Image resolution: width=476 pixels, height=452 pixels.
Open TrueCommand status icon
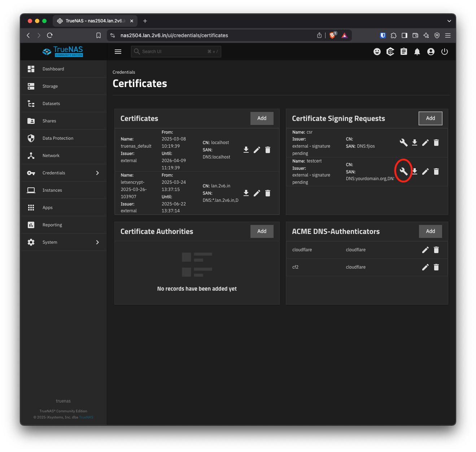tap(390, 52)
